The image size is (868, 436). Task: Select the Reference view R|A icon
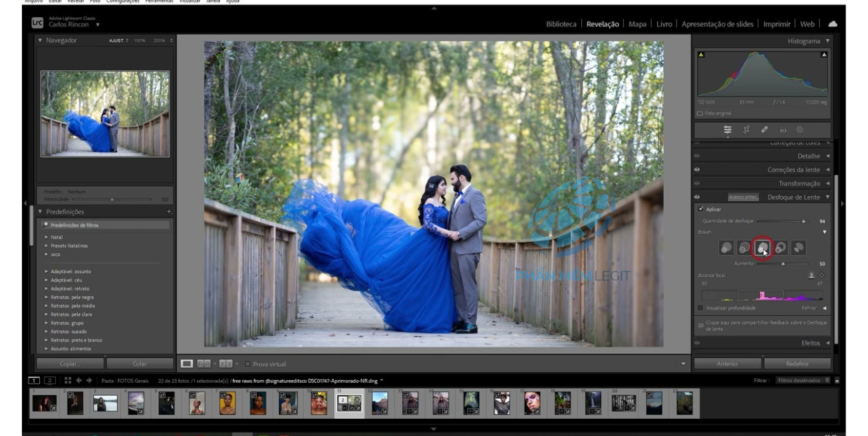coord(204,364)
